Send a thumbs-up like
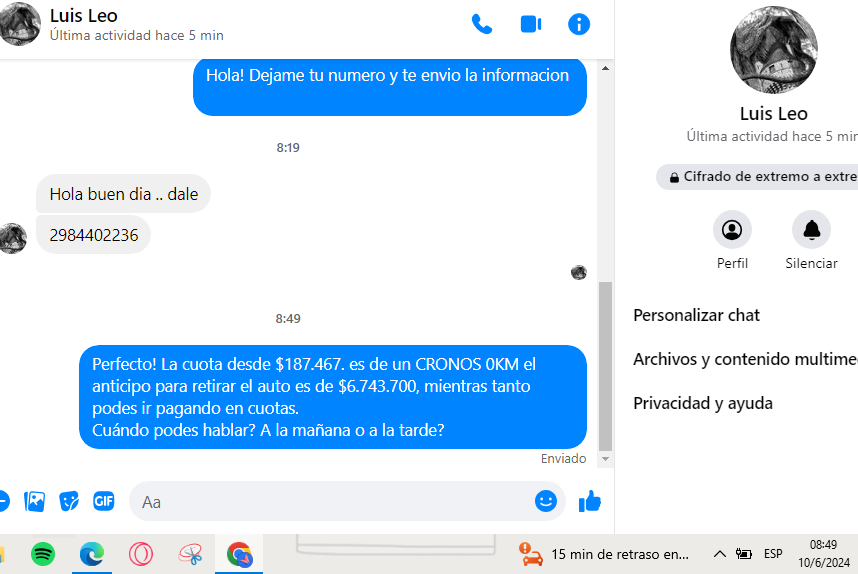The height and width of the screenshot is (574, 858). pyautogui.click(x=590, y=501)
